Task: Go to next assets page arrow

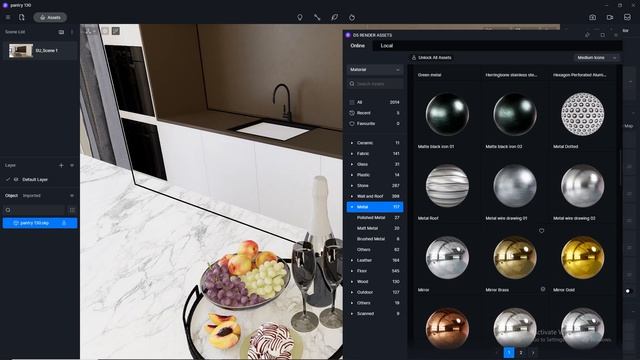Action: pyautogui.click(x=533, y=353)
